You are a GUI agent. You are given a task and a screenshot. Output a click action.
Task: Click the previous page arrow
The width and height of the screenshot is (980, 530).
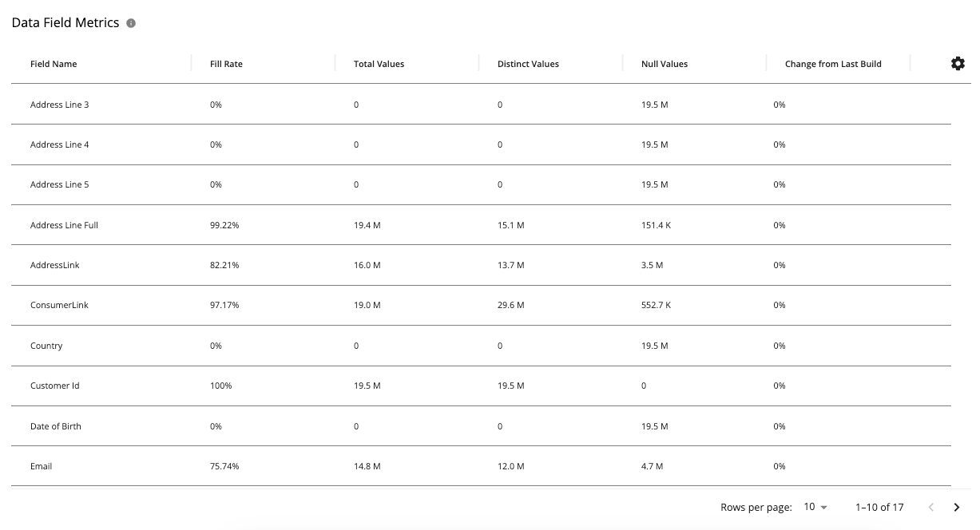pos(930,507)
